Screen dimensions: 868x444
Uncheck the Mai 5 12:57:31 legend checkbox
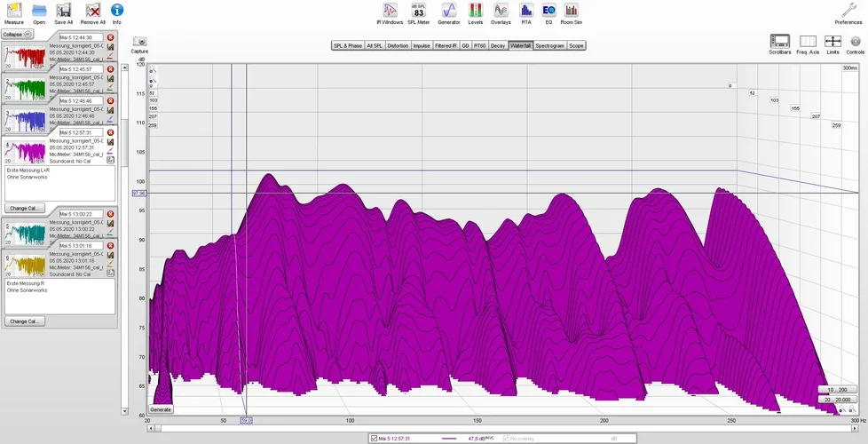pos(375,439)
